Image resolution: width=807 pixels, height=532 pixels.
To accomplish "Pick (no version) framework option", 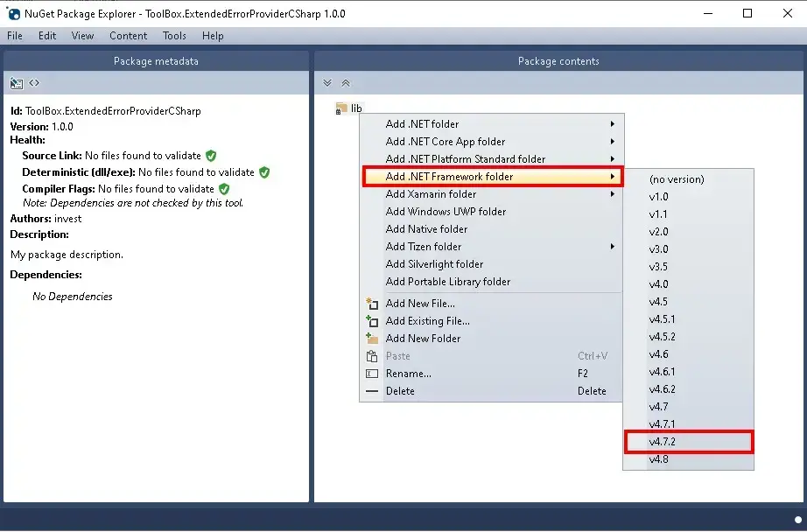I will coord(688,179).
